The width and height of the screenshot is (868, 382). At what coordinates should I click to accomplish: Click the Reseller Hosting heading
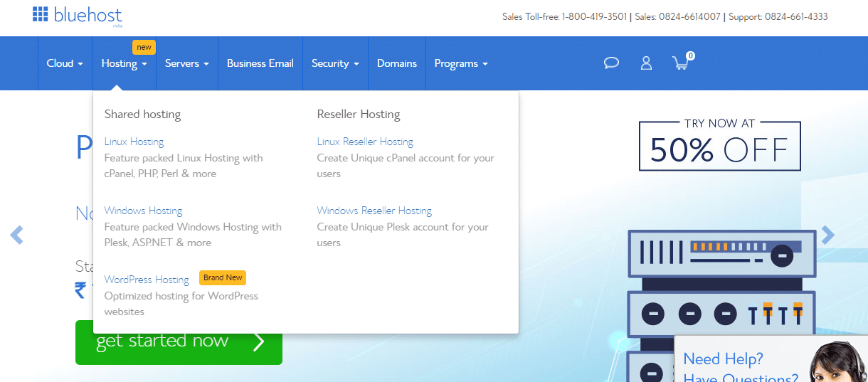(x=359, y=114)
